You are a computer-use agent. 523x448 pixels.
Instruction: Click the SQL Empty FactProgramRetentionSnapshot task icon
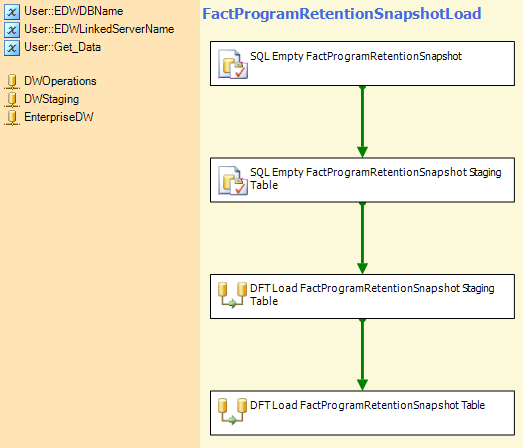coord(233,64)
